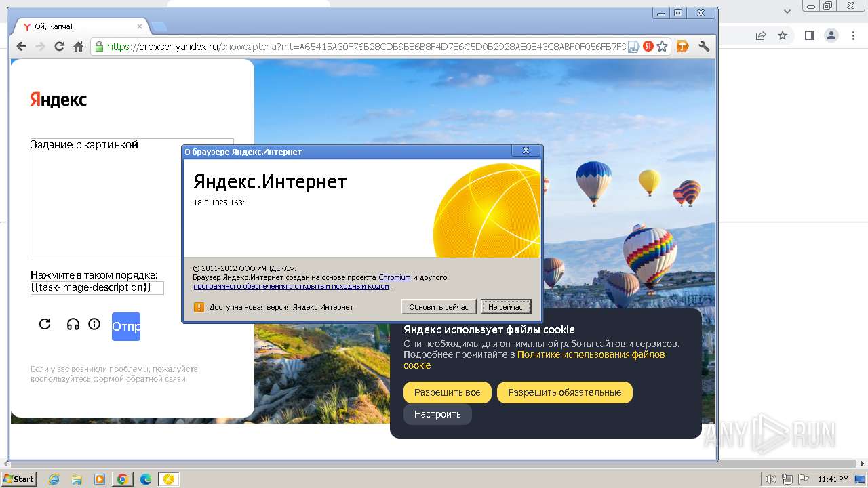Open captcha info circle icon
Image resolution: width=868 pixels, height=488 pixels.
[x=94, y=324]
